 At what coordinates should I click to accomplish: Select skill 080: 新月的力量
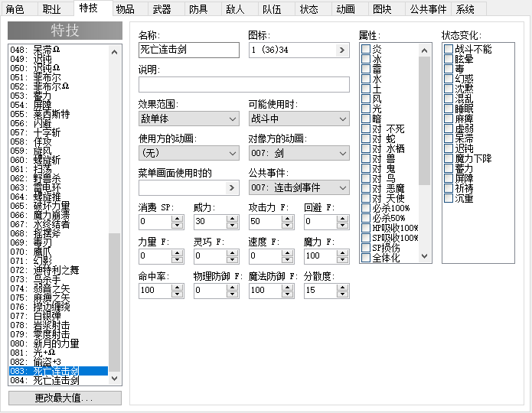pyautogui.click(x=58, y=343)
